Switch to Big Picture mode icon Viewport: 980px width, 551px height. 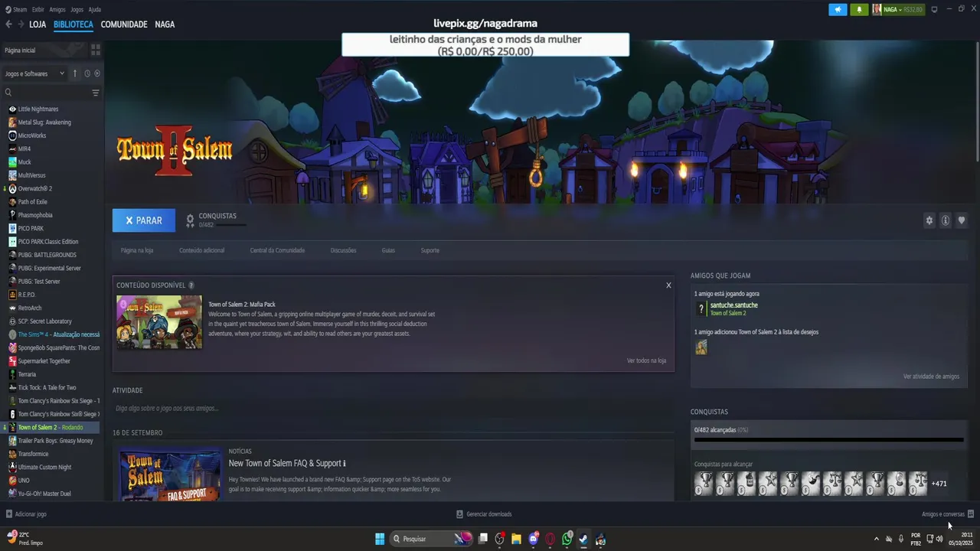point(934,9)
